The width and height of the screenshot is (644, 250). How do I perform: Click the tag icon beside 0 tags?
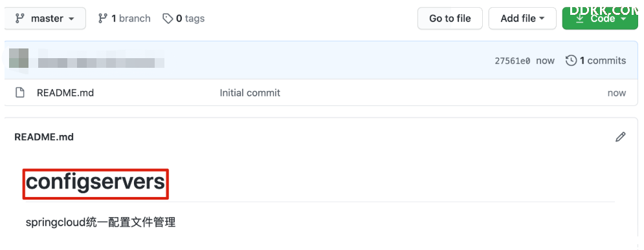(168, 19)
